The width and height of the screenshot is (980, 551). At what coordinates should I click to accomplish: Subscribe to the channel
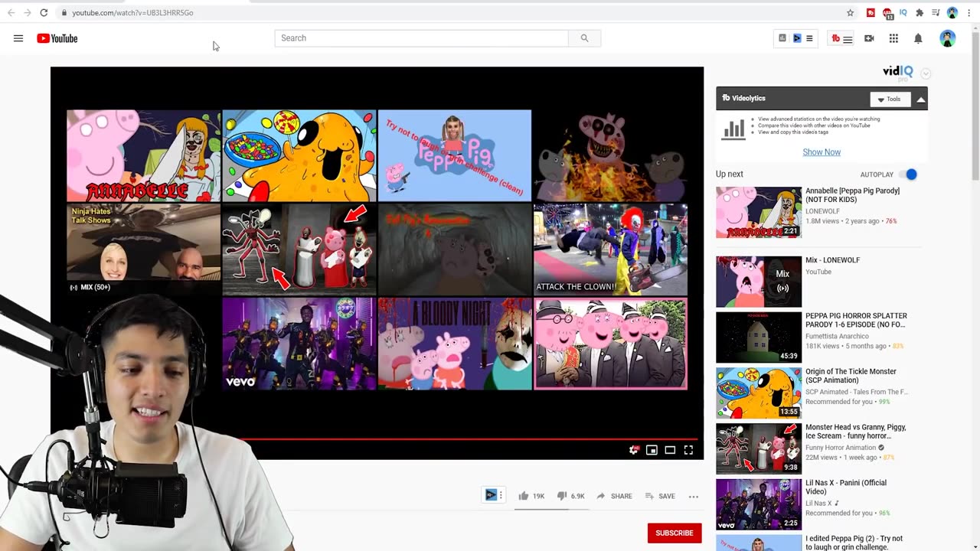pos(675,533)
